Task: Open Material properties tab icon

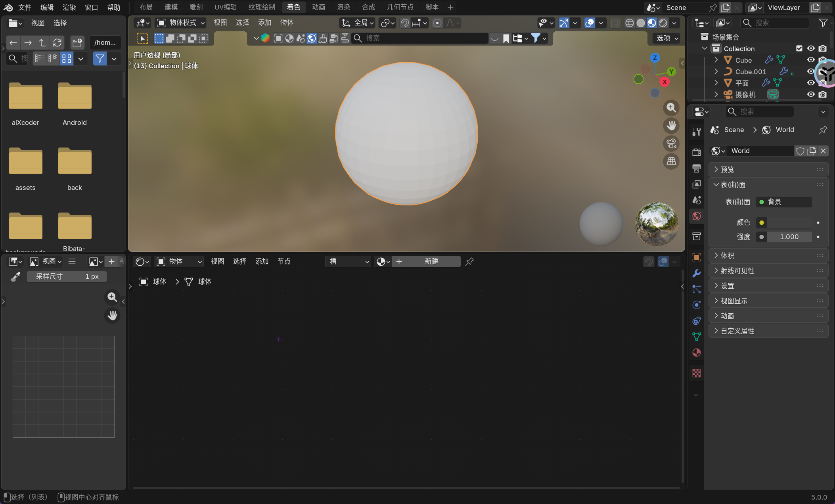Action: tap(696, 353)
